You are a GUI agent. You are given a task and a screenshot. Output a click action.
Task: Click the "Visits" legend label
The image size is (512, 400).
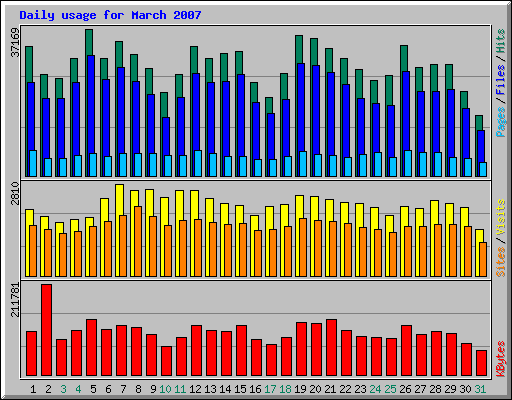pos(501,217)
